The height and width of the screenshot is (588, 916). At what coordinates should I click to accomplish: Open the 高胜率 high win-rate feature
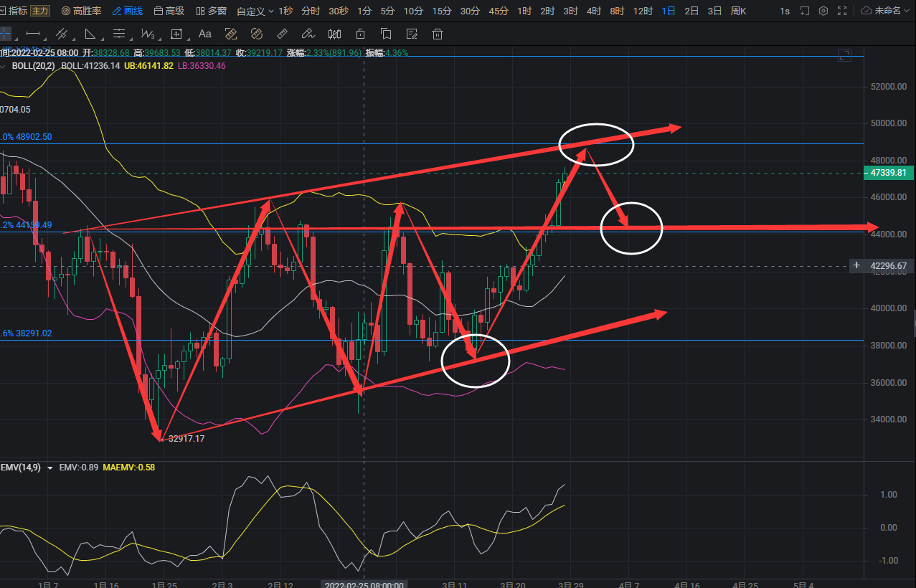click(82, 11)
